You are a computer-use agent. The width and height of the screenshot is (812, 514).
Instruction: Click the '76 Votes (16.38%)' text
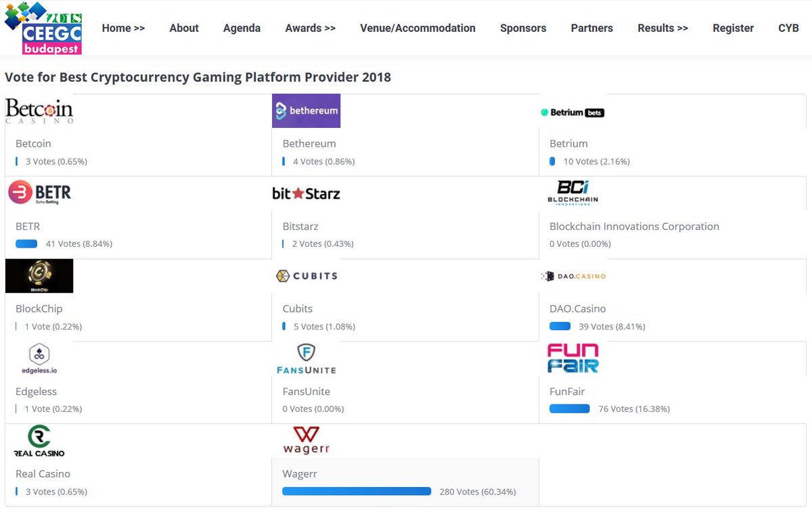coord(634,408)
